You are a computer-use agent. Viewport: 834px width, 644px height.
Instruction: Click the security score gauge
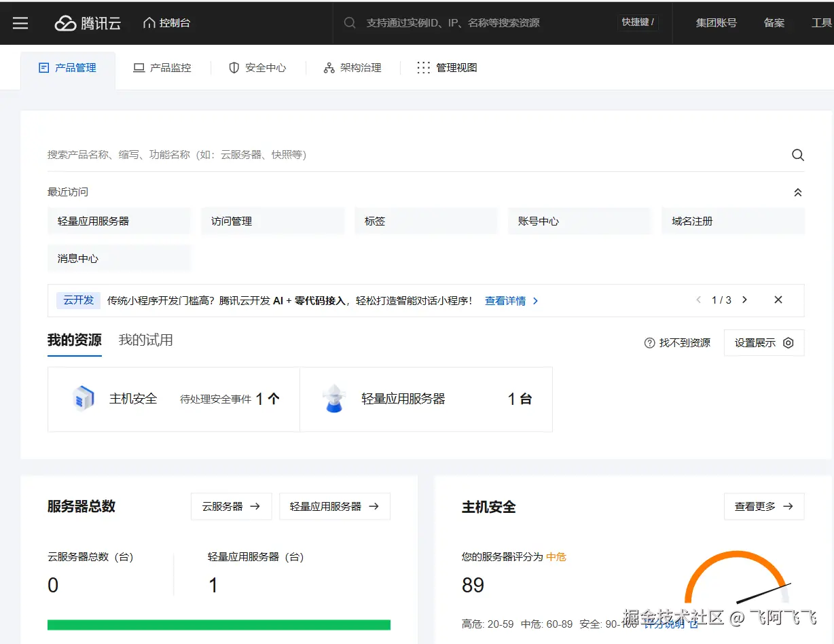coord(738,577)
